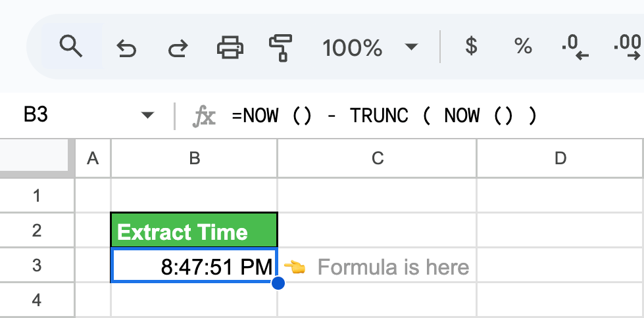Screen dimensions: 644x318
Task: Expand the Name box dropdown arrow
Action: point(147,115)
